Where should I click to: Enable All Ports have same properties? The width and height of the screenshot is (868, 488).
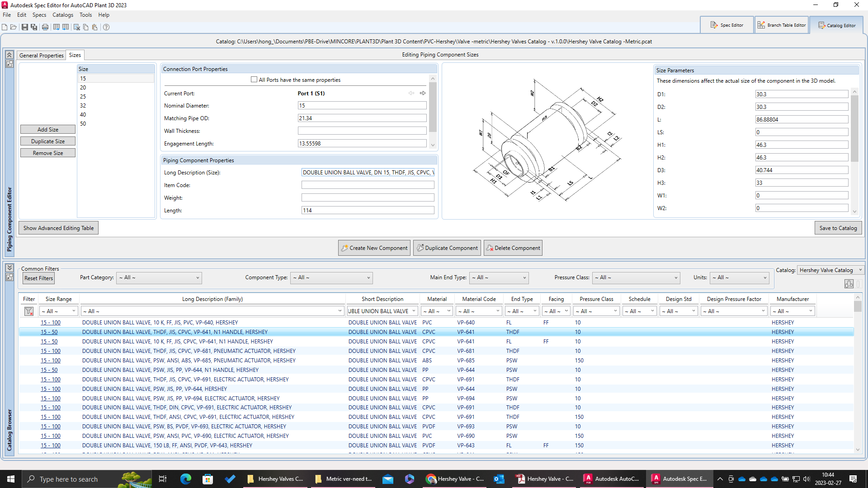click(254, 80)
